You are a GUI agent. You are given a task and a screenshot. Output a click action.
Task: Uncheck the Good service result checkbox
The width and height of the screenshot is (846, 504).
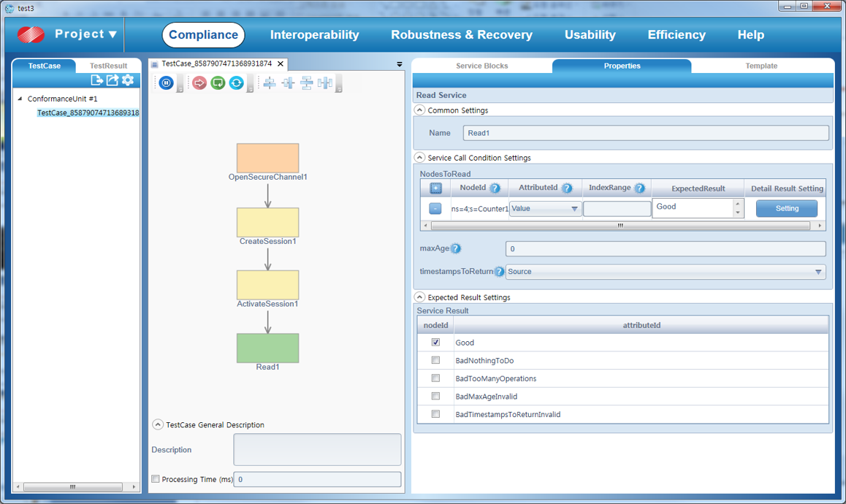(435, 343)
